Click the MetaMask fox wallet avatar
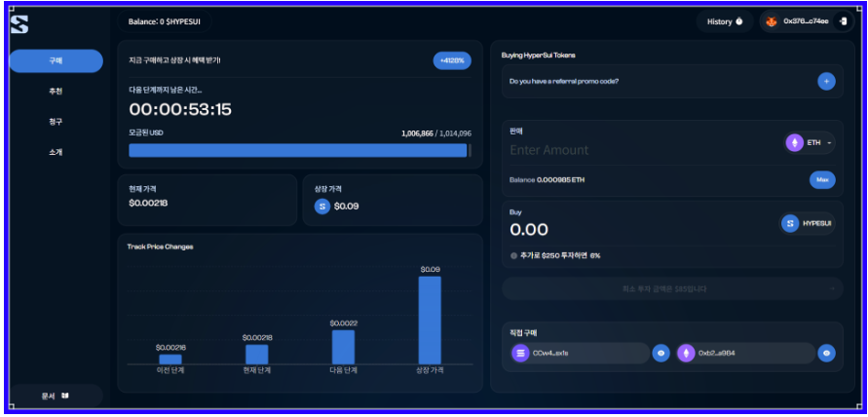 click(x=771, y=21)
